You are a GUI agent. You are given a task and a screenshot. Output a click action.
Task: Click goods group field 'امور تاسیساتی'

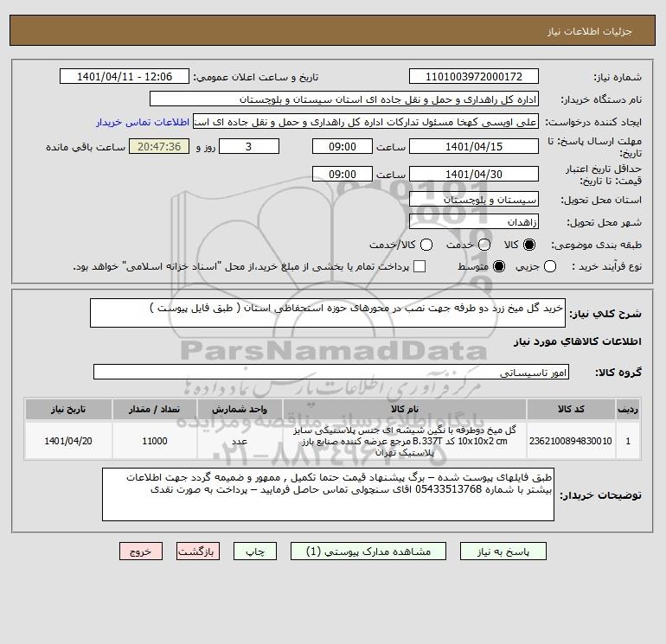pos(331,372)
